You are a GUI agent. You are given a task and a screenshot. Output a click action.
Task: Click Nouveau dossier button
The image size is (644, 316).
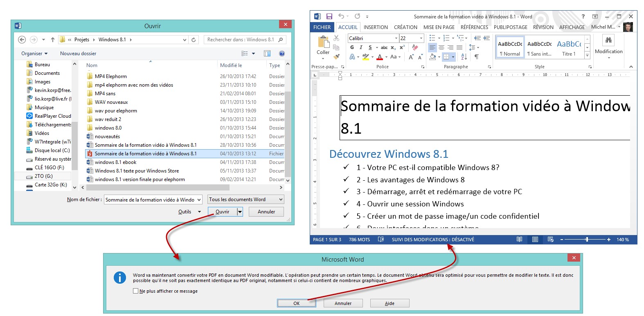tap(78, 54)
